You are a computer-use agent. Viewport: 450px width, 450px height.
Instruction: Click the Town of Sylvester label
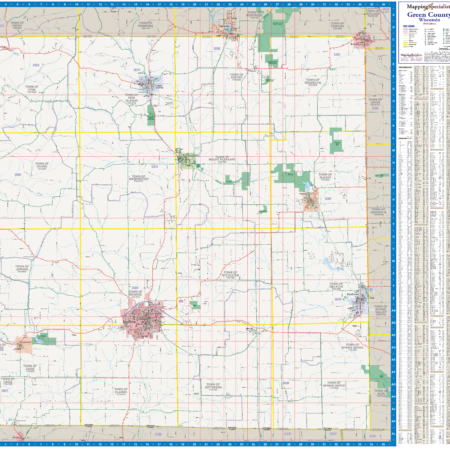pyautogui.click(x=230, y=274)
